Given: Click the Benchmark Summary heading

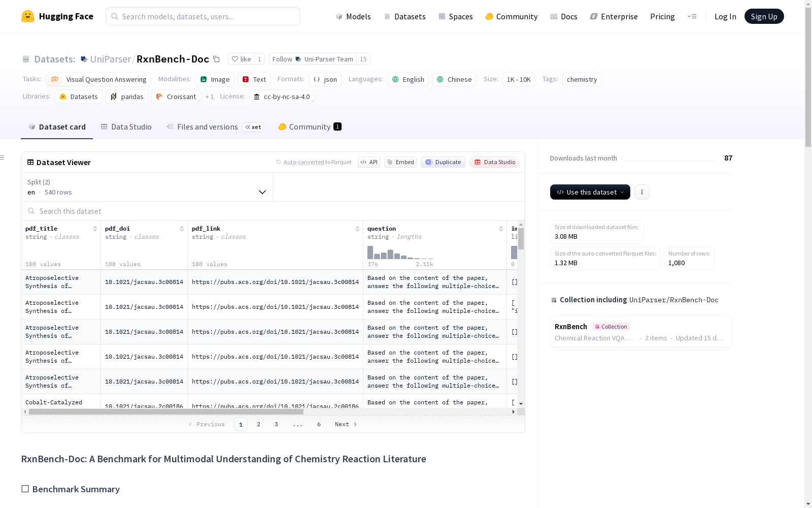Looking at the screenshot, I should tap(76, 489).
